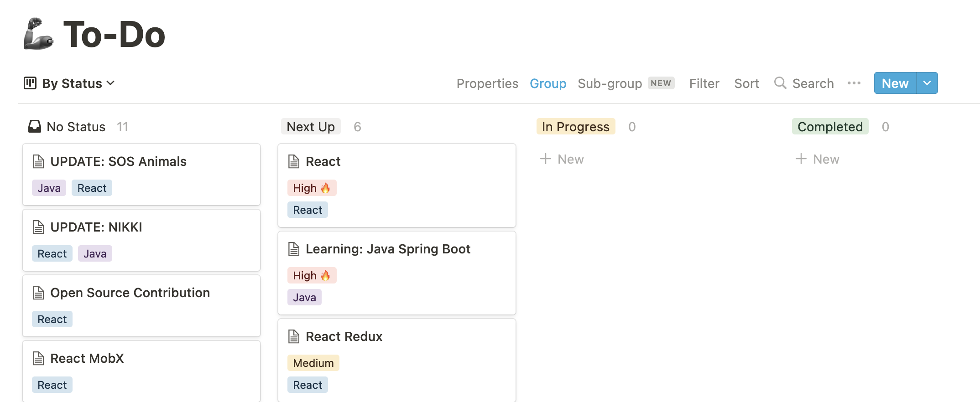Screen dimensions: 980x402
Task: Add a new card under Completed
Action: click(x=818, y=159)
